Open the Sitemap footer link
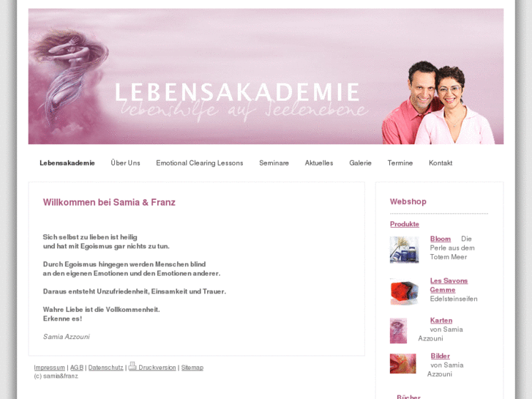The width and height of the screenshot is (532, 399). [x=192, y=368]
